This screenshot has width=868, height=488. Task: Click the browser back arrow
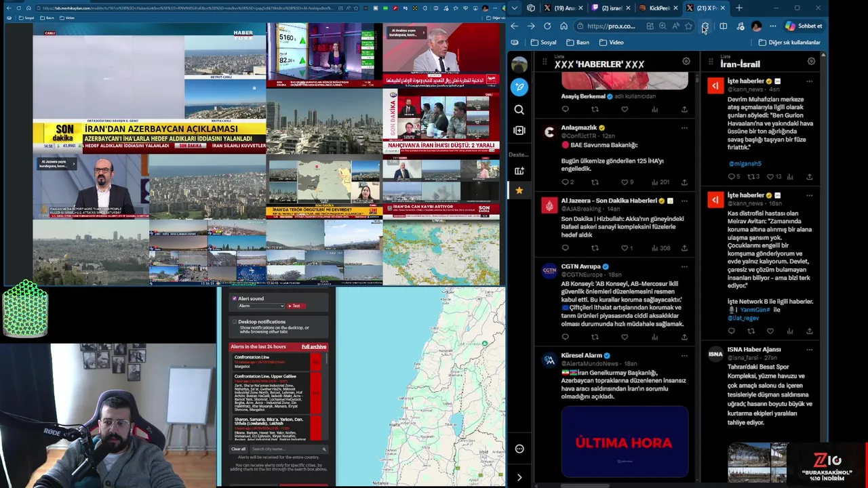click(514, 26)
